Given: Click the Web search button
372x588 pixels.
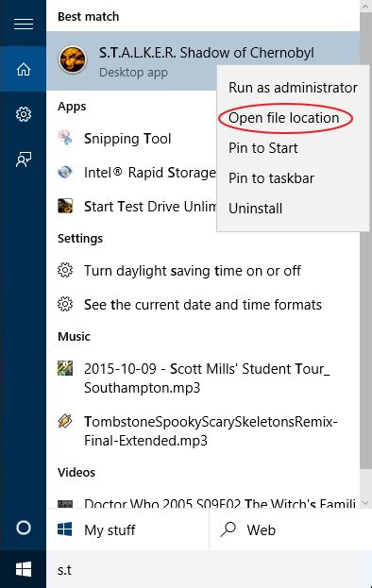Looking at the screenshot, I should coord(290,529).
